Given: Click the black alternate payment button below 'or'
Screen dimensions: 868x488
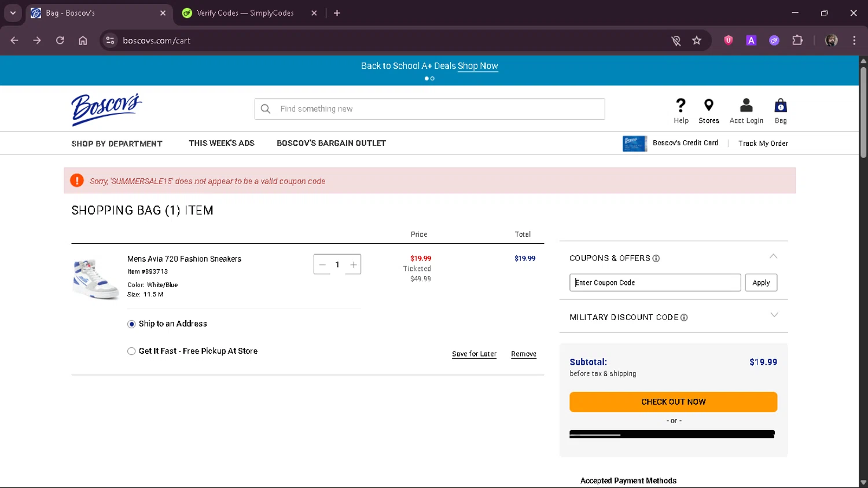Looking at the screenshot, I should pos(672,434).
